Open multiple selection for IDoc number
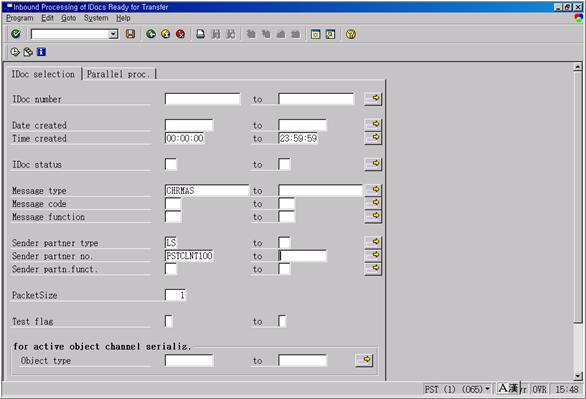Viewport: 586px width, 399px height. click(x=373, y=99)
